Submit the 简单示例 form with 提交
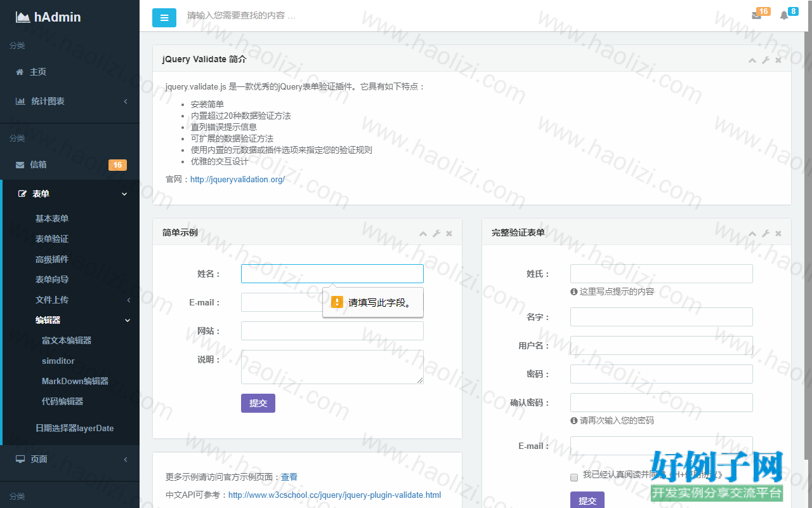Viewport: 812px width, 508px height. click(258, 403)
